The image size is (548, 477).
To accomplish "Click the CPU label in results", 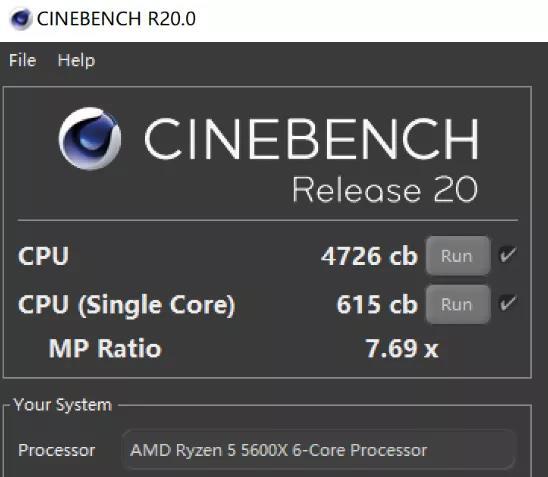I will pos(44,256).
